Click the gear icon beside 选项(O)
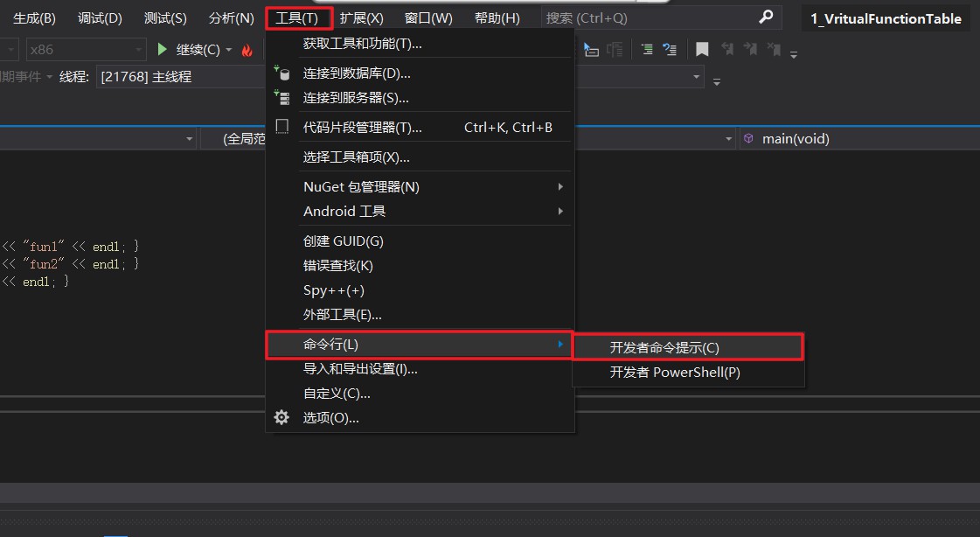 pyautogui.click(x=281, y=417)
